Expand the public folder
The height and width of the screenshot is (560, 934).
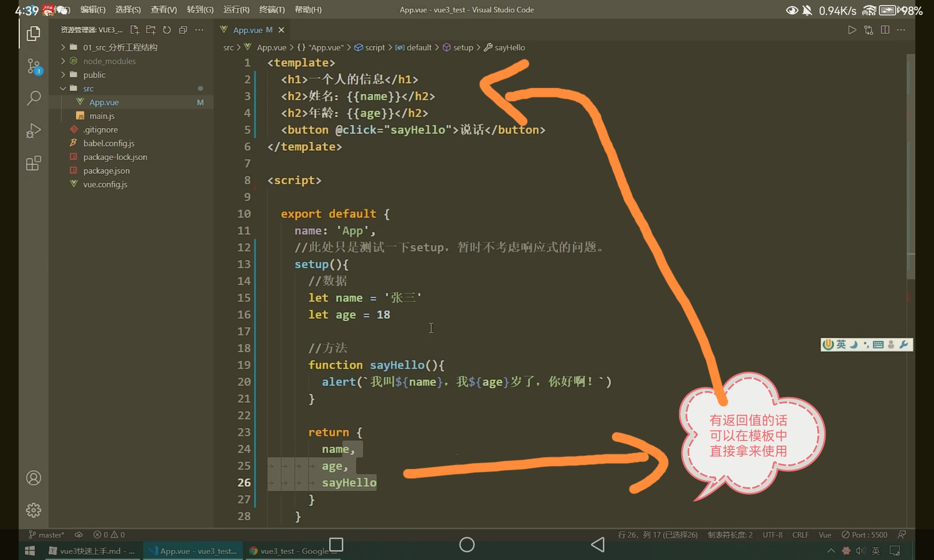94,75
